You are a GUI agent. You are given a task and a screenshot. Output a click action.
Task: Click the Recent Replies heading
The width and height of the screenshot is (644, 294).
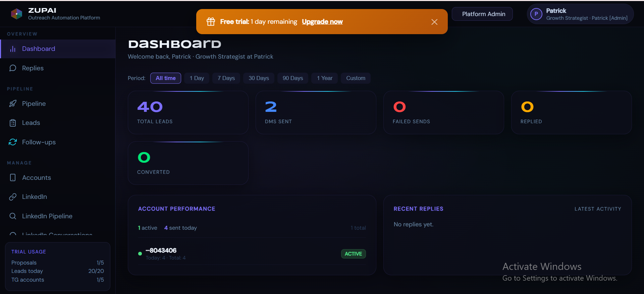tap(419, 209)
